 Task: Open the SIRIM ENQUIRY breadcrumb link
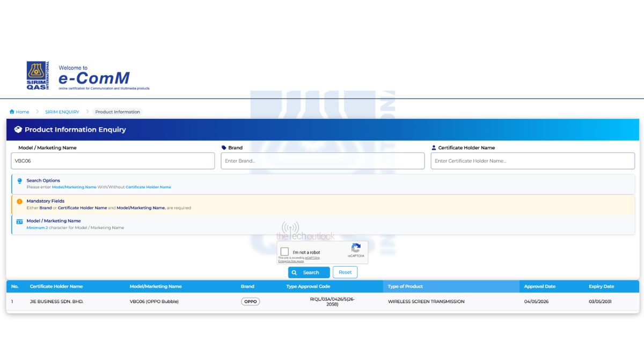(62, 112)
